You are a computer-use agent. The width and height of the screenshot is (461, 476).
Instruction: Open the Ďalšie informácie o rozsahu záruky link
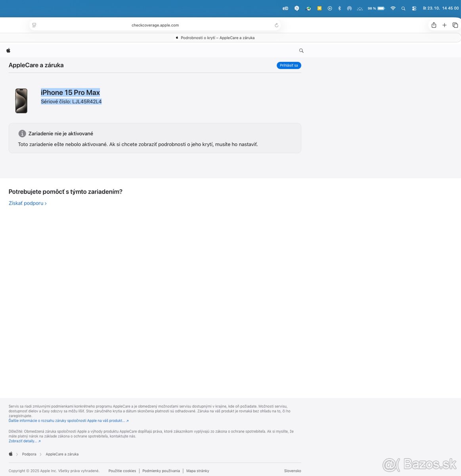click(68, 421)
